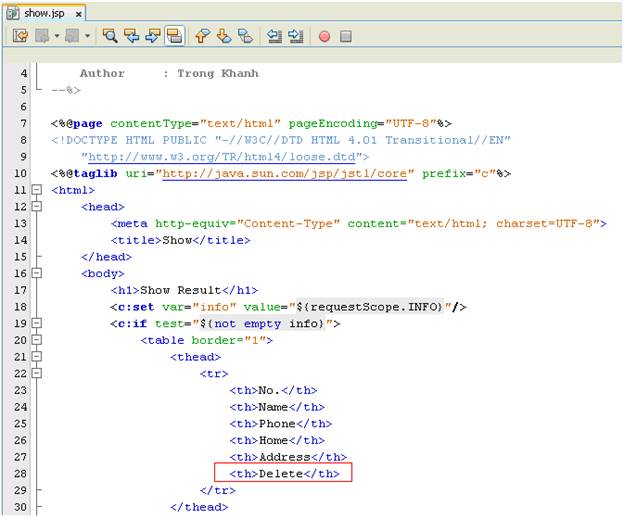Click the comment end marker on line 5

click(x=66, y=90)
